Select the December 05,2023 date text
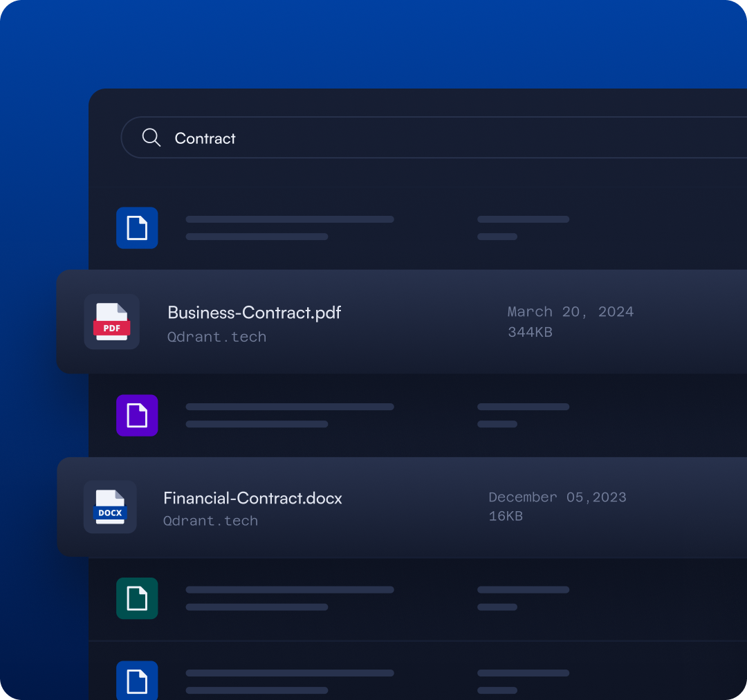The image size is (747, 700). [557, 497]
